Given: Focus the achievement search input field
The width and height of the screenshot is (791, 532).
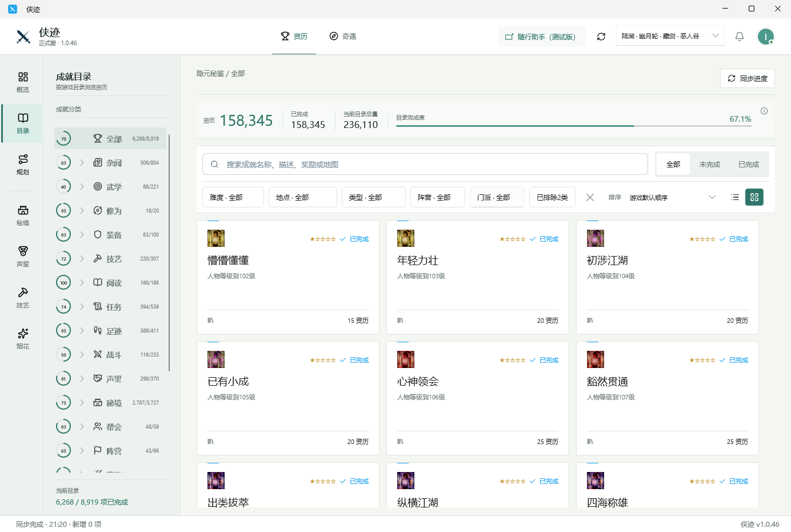Looking at the screenshot, I should (425, 164).
